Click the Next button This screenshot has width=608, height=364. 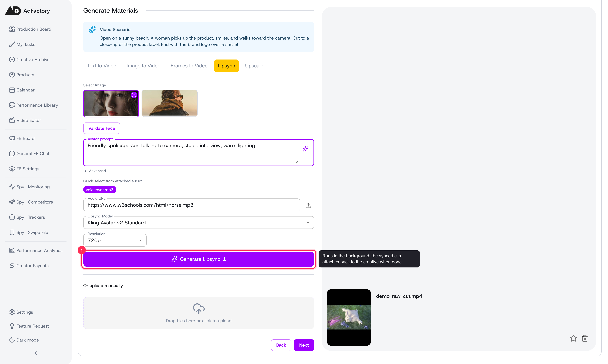tap(304, 345)
